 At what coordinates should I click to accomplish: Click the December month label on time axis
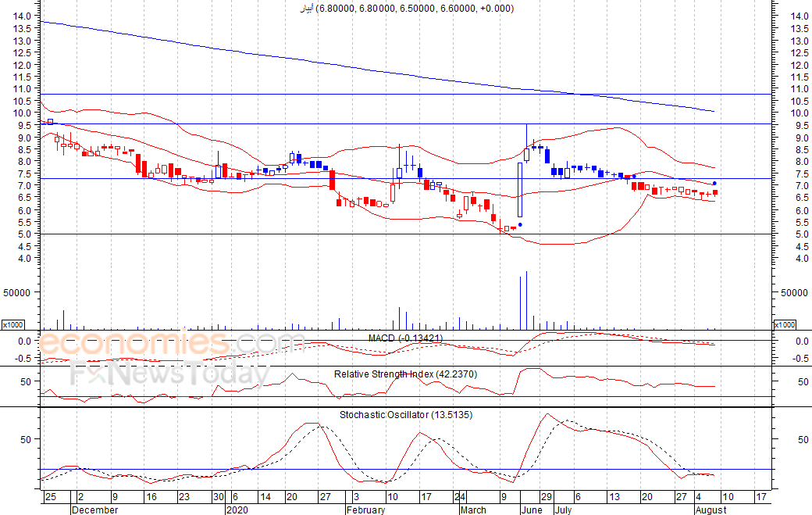(x=94, y=510)
